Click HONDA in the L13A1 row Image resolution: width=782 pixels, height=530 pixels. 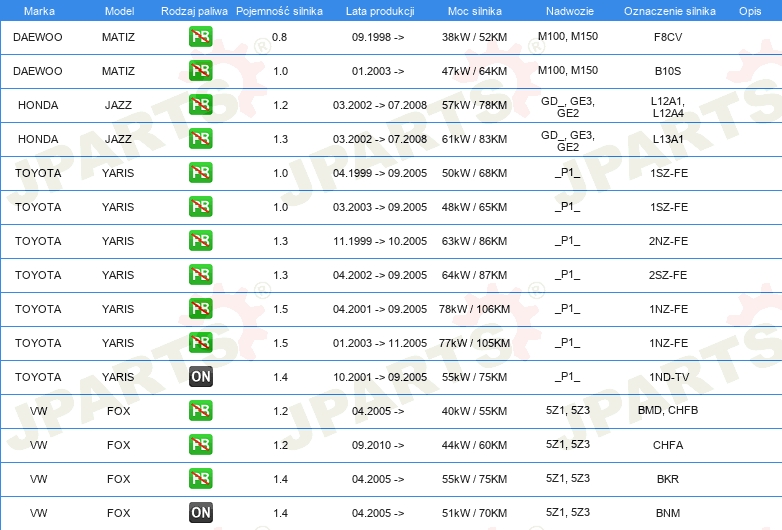(x=38, y=139)
